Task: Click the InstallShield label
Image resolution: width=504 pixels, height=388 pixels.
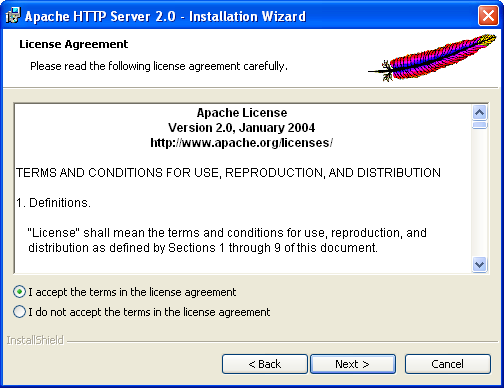Action: coord(35,340)
